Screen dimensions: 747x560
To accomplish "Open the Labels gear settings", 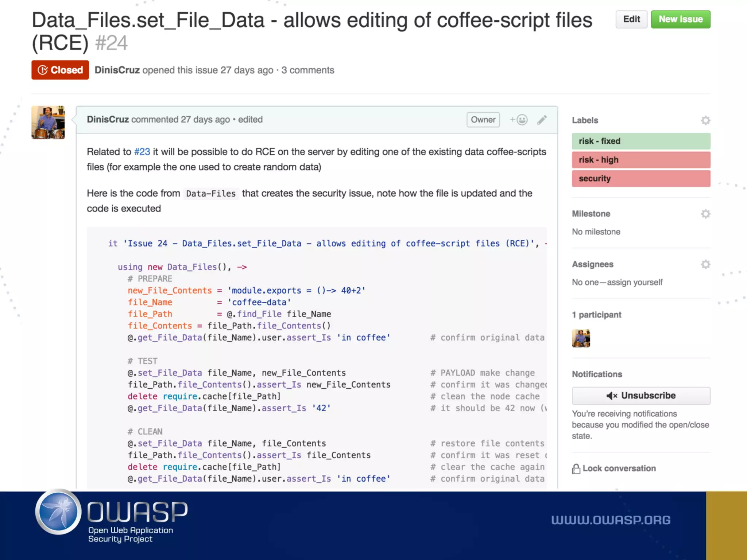I will click(705, 120).
